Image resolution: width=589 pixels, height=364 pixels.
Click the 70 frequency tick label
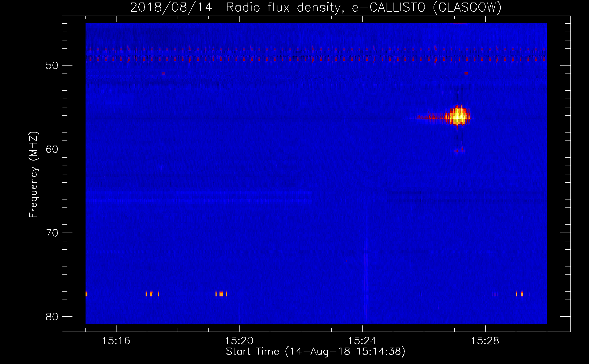[52, 233]
